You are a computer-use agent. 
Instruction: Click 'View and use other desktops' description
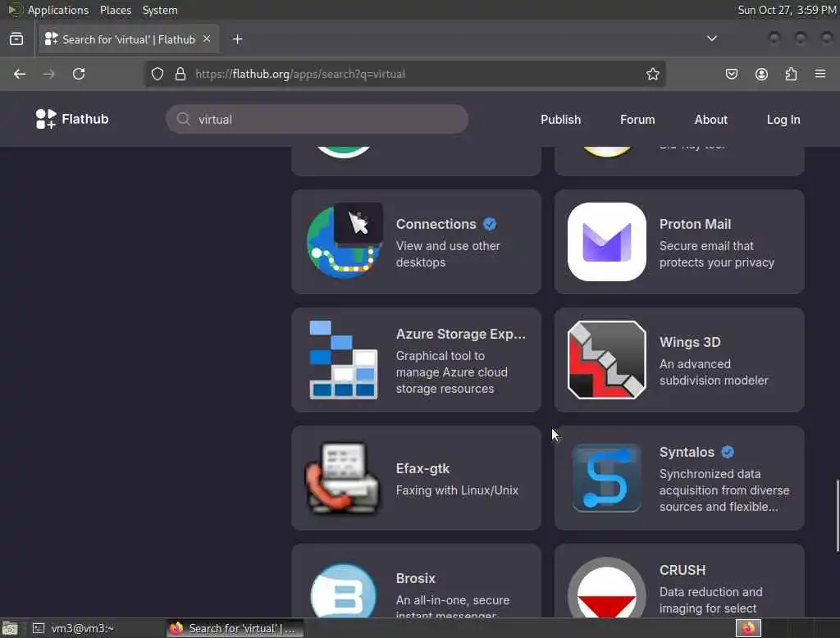point(448,254)
